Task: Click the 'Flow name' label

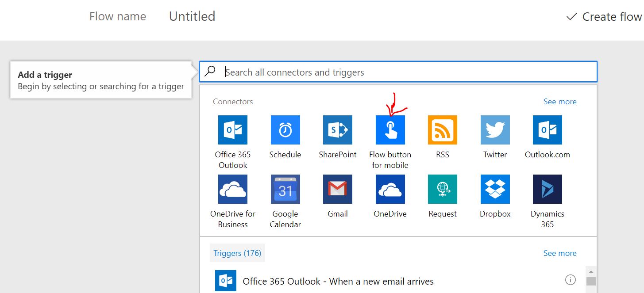Action: pyautogui.click(x=118, y=16)
